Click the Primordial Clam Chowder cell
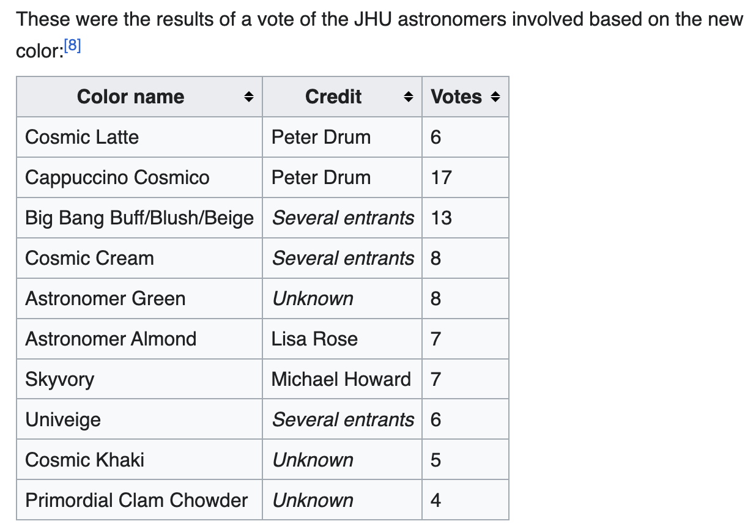Image resolution: width=756 pixels, height=532 pixels. coord(136,500)
